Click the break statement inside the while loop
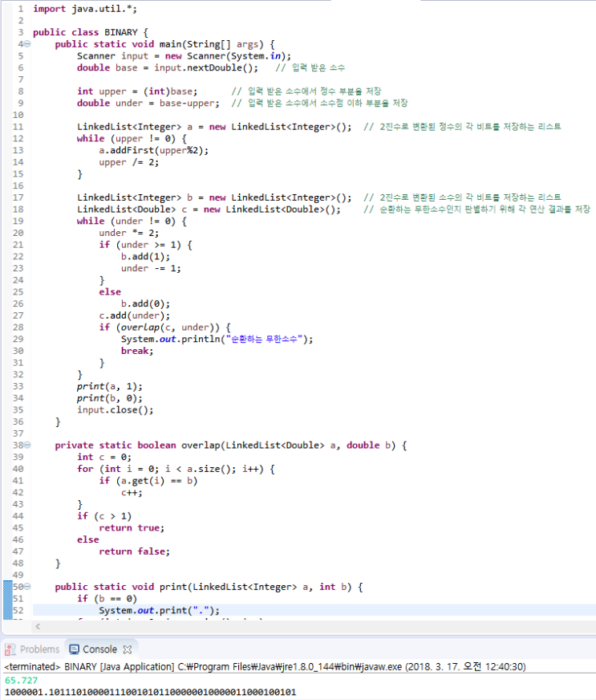596x700 pixels. pos(136,351)
